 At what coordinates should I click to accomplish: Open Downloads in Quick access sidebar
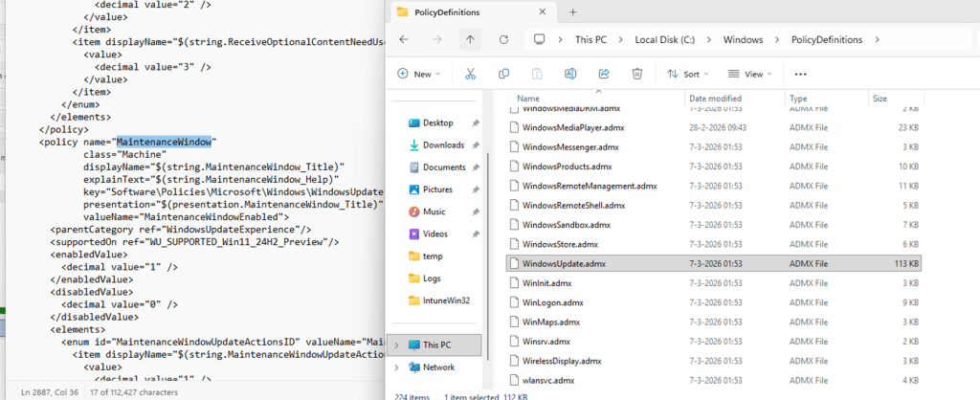pyautogui.click(x=443, y=144)
